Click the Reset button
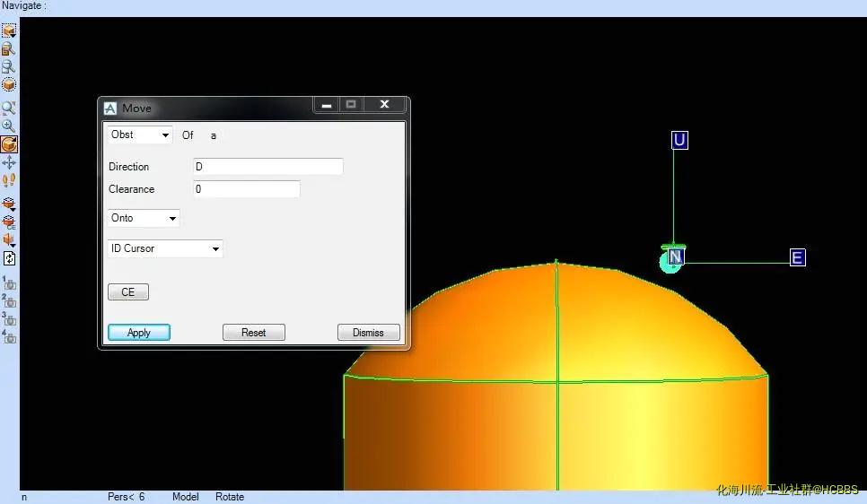Screen dimensions: 867x504 click(x=253, y=333)
